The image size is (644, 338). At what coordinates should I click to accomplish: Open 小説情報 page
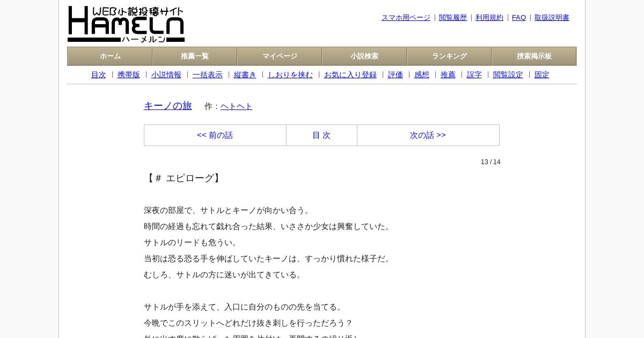(166, 75)
